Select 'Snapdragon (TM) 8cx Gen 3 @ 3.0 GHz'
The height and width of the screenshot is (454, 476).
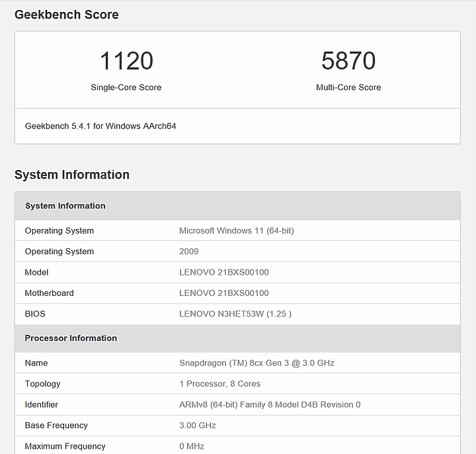click(x=257, y=363)
